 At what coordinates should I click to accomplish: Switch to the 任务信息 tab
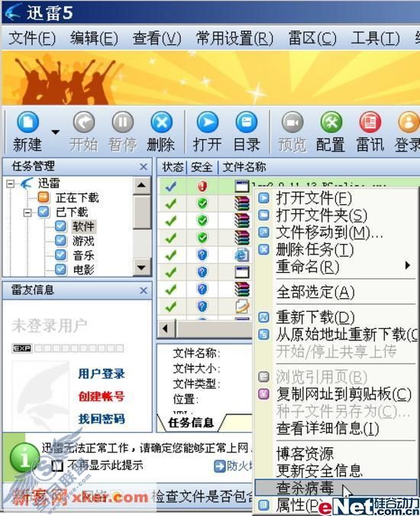coord(191,423)
